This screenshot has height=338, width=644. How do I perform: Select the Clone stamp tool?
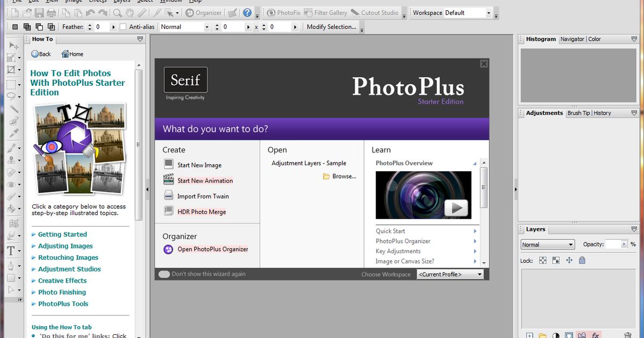(x=12, y=159)
